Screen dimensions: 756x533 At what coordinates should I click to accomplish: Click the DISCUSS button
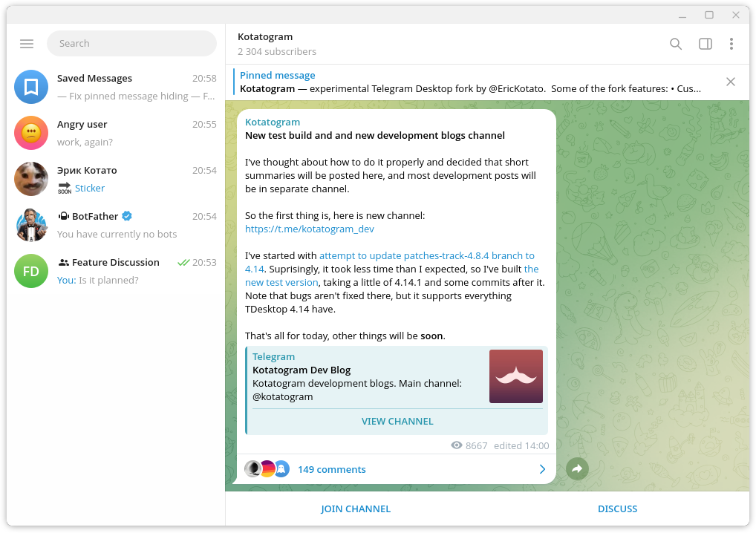pyautogui.click(x=617, y=509)
